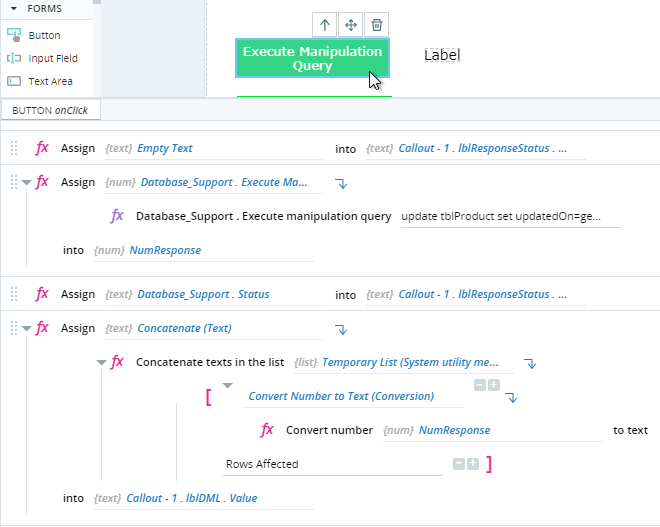Add list item after Convert Number to Text
The height and width of the screenshot is (527, 660).
pyautogui.click(x=494, y=385)
